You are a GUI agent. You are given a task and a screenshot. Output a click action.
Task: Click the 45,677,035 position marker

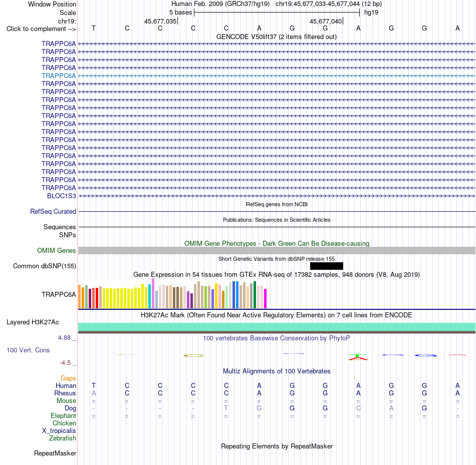pyautogui.click(x=160, y=21)
